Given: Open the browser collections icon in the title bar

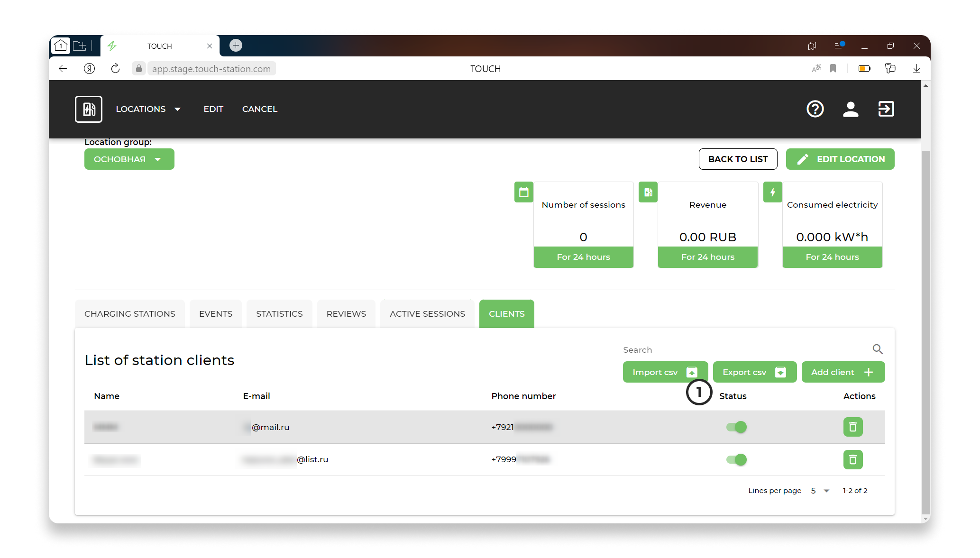Looking at the screenshot, I should click(812, 46).
